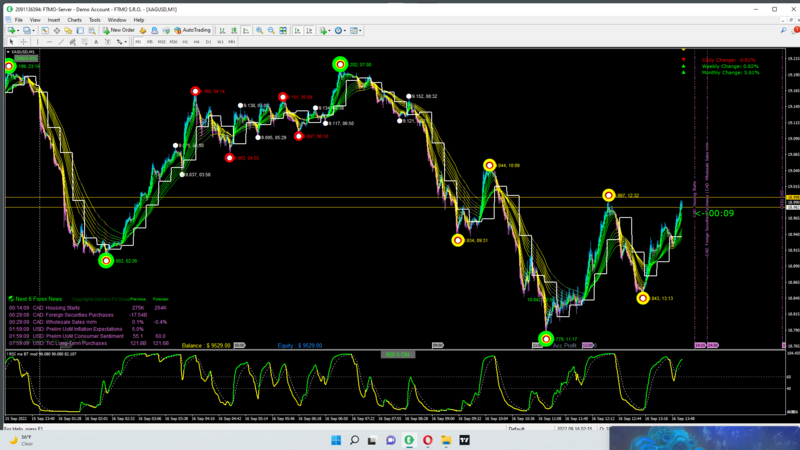Viewport: 800px width, 450px height.
Task: Open the View menu
Action: (35, 20)
